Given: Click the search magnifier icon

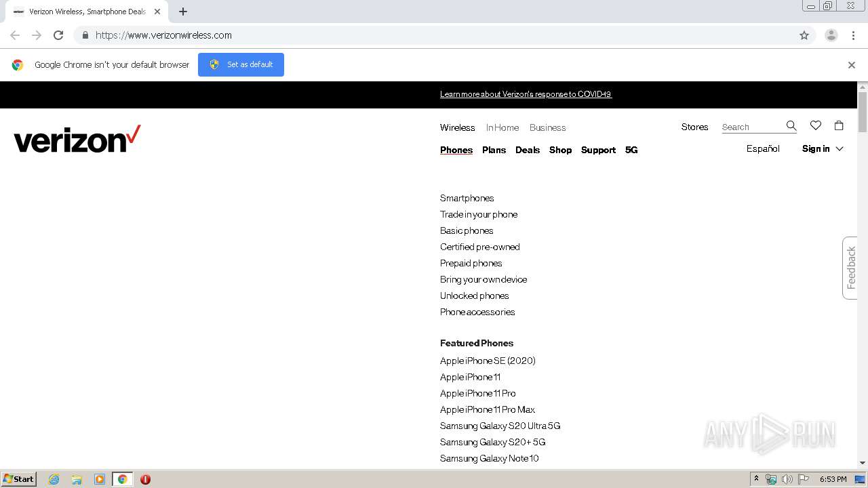Looking at the screenshot, I should tap(791, 126).
